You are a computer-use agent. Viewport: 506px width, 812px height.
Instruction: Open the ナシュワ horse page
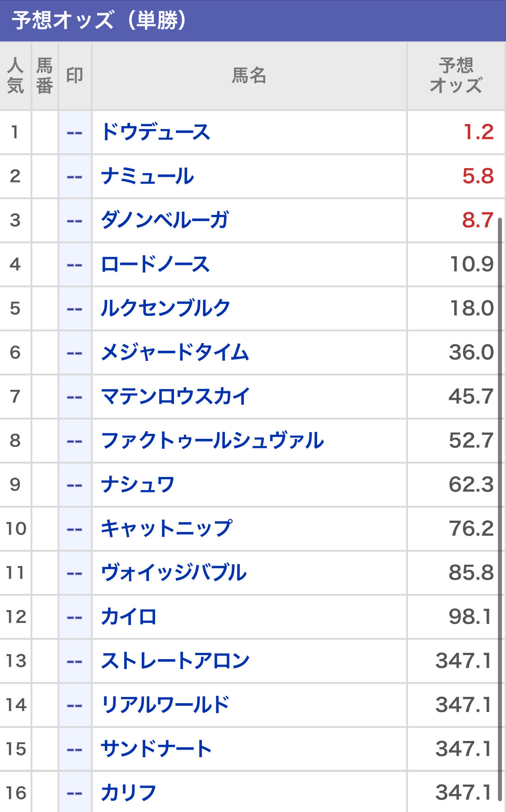tap(138, 485)
